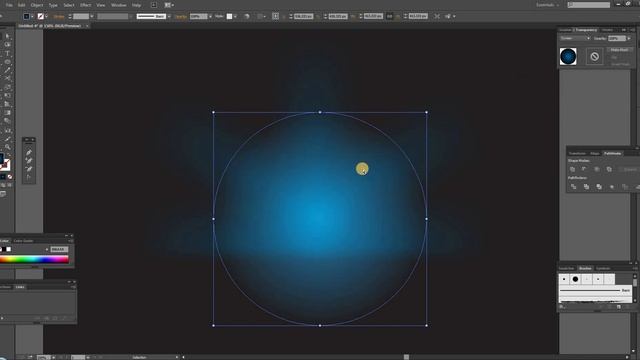Viewport: 640px width, 360px height.
Task: Set fill to None in toolbar
Action: coord(9,177)
